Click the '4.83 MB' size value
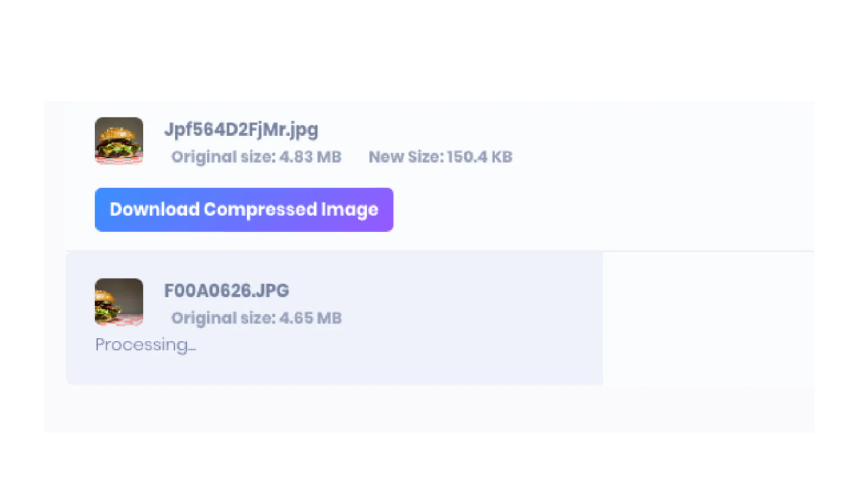The width and height of the screenshot is (868, 488). tap(310, 157)
